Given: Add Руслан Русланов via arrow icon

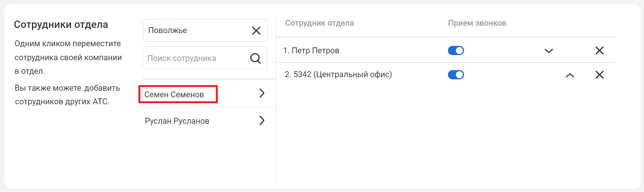Looking at the screenshot, I should pyautogui.click(x=262, y=120).
